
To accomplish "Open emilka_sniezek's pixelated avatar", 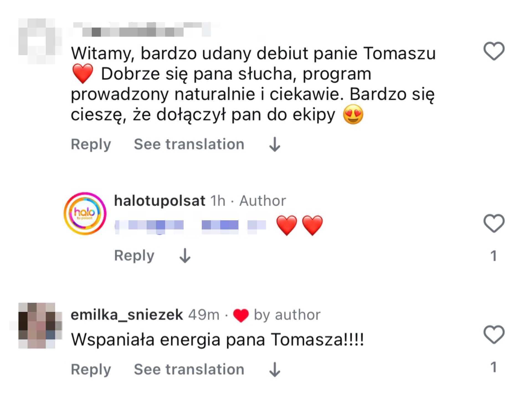I will coord(37,326).
